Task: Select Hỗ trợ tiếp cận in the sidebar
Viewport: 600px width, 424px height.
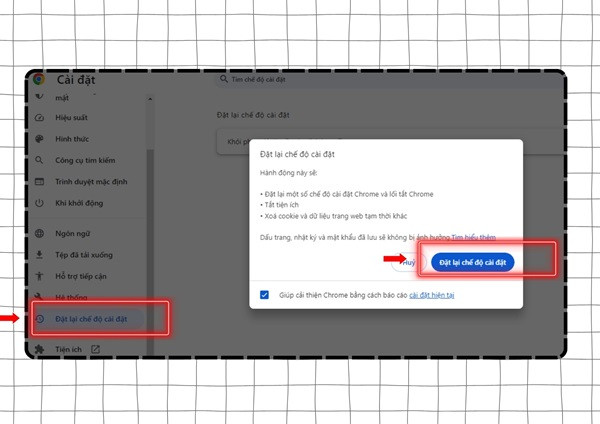Action: click(x=81, y=276)
